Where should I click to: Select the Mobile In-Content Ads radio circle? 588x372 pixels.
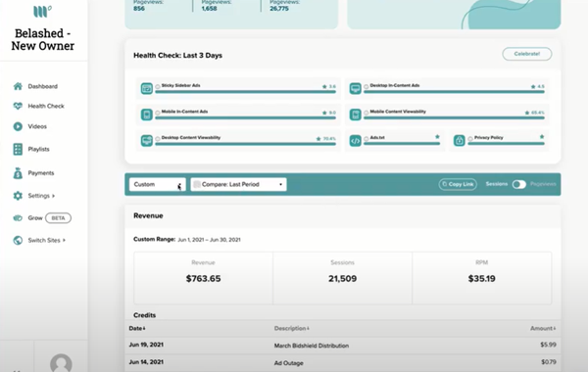pos(158,113)
